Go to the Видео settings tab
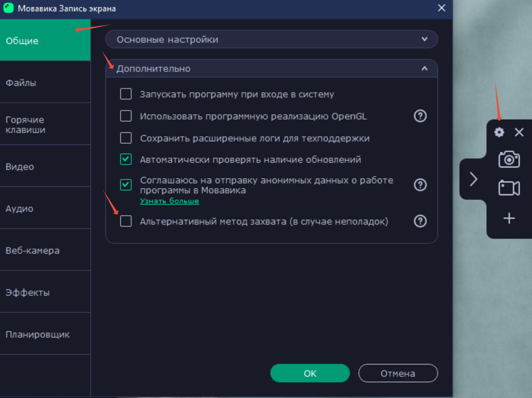This screenshot has width=532, height=398. [x=45, y=166]
